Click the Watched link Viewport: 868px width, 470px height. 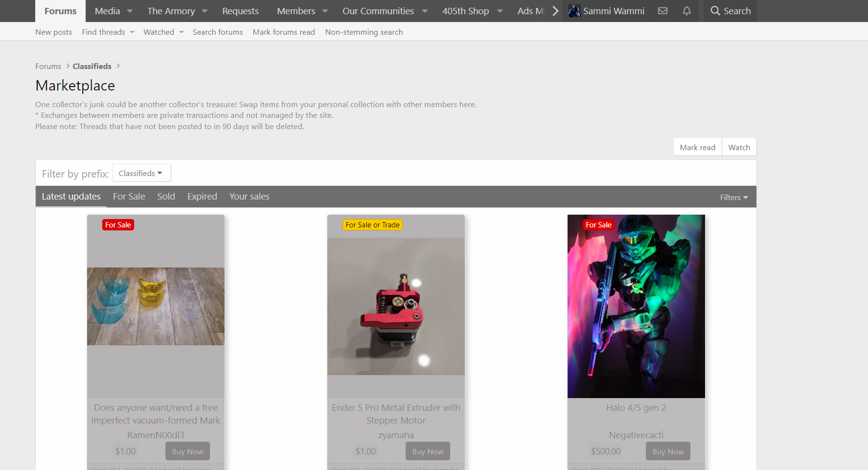click(159, 32)
